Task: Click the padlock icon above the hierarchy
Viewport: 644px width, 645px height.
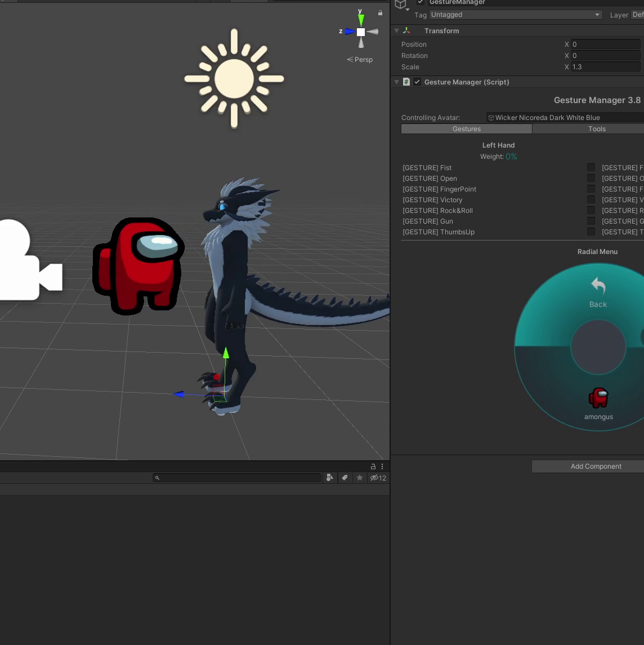Action: (372, 466)
